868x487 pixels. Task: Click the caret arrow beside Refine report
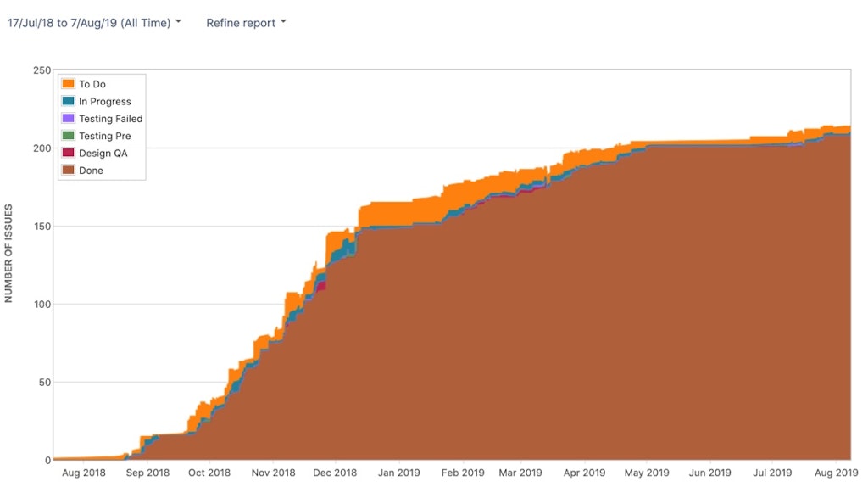click(x=283, y=21)
